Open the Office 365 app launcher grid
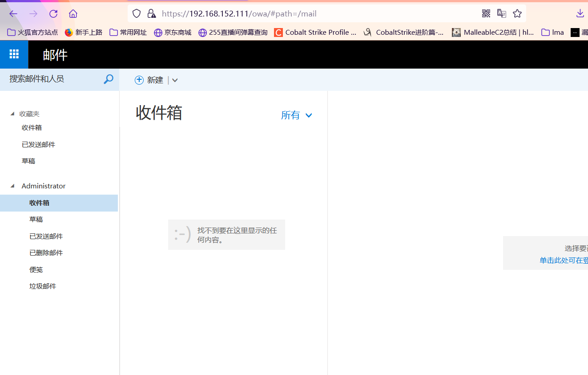Viewport: 588px width, 375px height. pos(14,54)
